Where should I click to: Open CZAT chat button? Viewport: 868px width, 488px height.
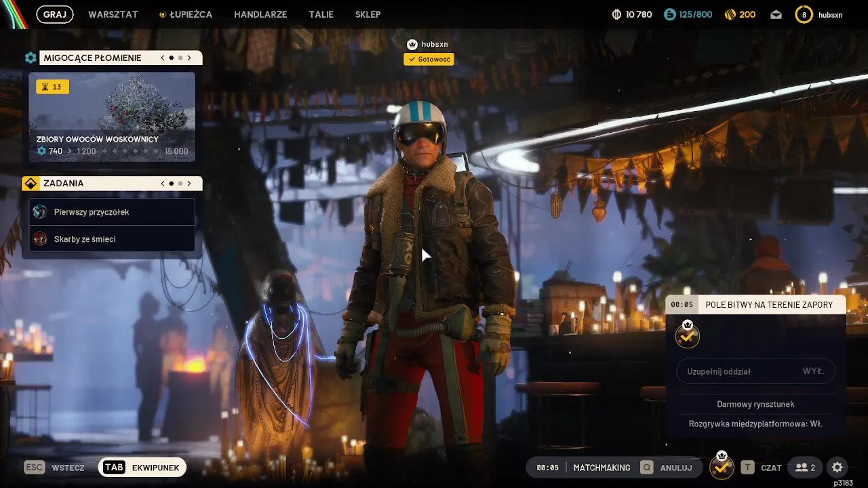coord(771,468)
